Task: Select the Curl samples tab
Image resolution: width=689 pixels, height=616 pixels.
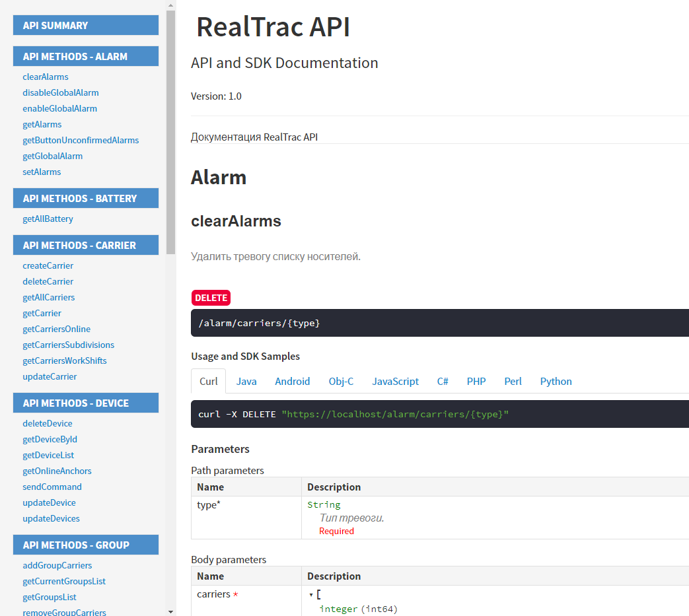Action: point(208,381)
